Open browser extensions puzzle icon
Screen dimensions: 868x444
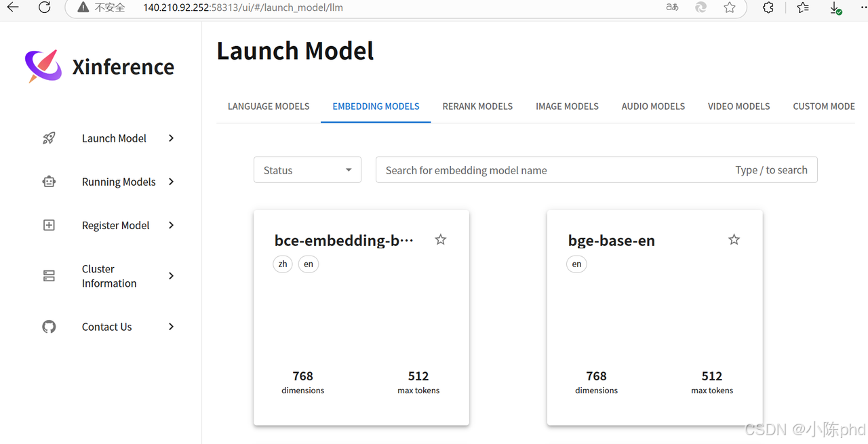(x=768, y=7)
